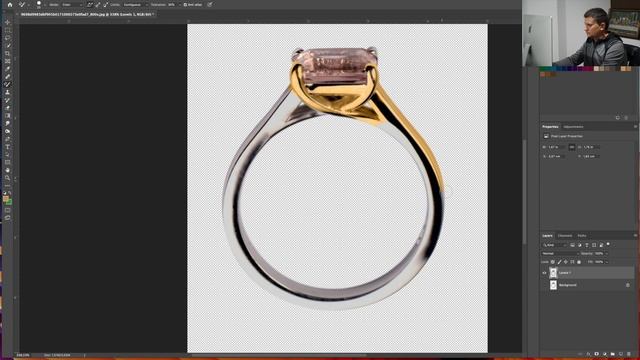Open the Mode dropdown in options bar
The height and width of the screenshot is (360, 640).
(x=72, y=4)
